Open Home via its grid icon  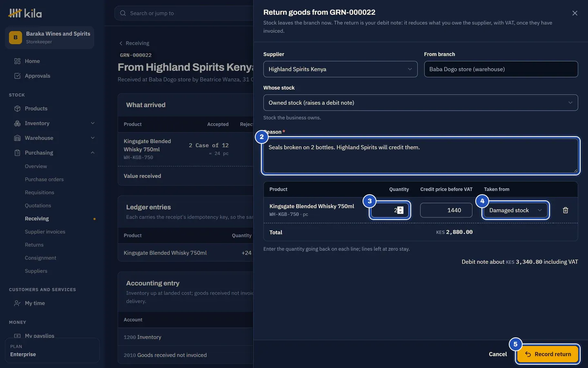(17, 61)
